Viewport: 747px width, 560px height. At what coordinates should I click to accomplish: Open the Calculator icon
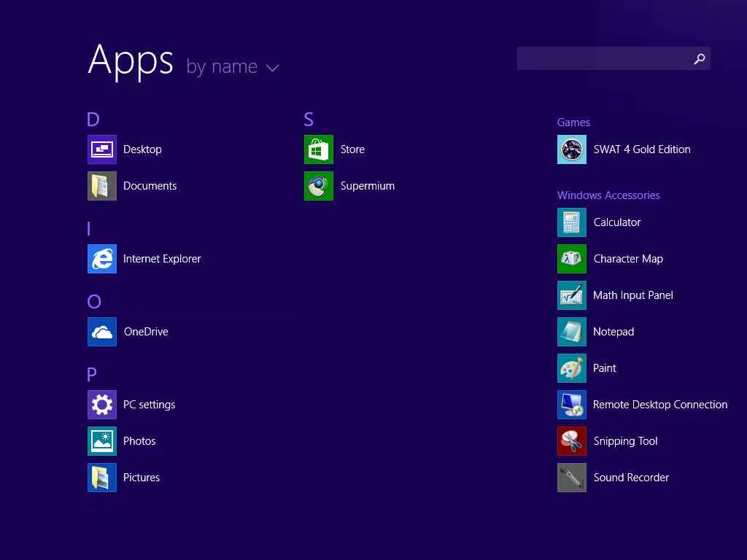tap(572, 222)
